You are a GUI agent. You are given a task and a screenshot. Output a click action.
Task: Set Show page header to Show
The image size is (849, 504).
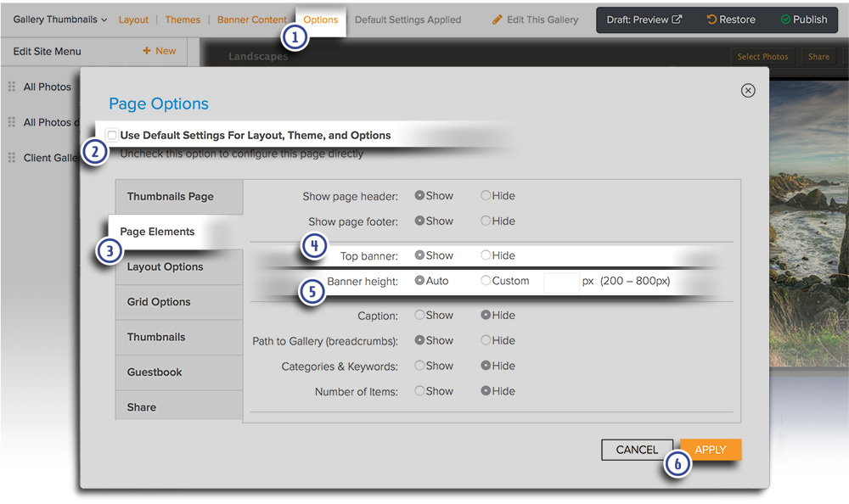[x=419, y=195]
